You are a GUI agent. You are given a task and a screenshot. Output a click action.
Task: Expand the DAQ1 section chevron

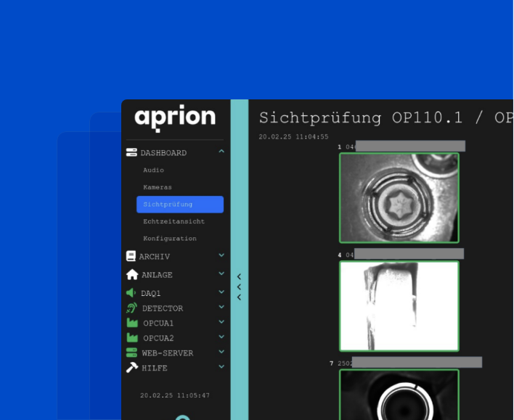coord(221,292)
